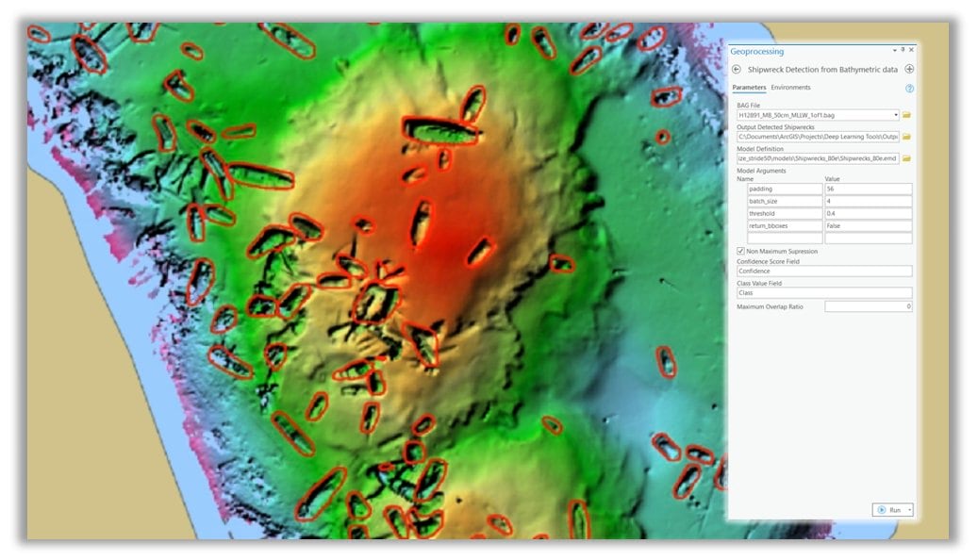Click the 'Maximum Overlap Ratio' label
978x560 pixels.
(770, 306)
